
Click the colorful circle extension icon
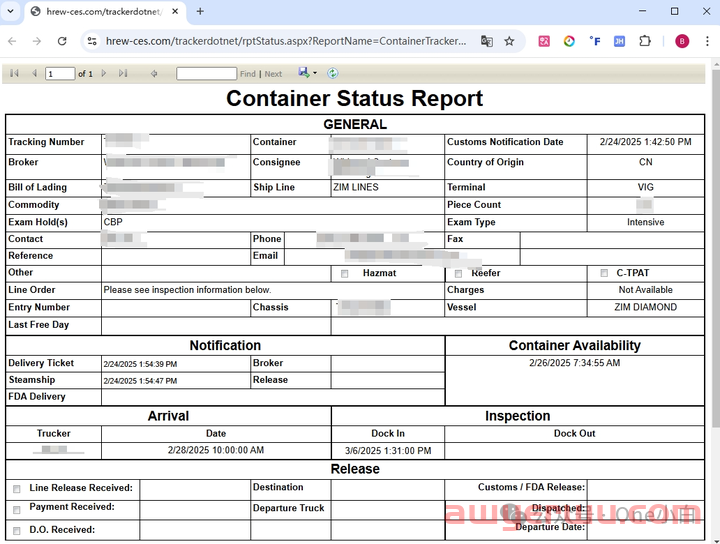click(x=569, y=41)
